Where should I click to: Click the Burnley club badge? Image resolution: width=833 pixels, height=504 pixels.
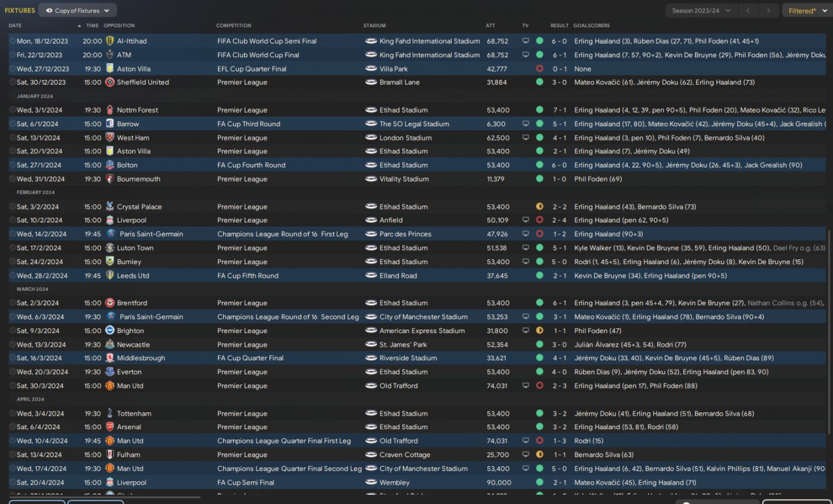110,262
